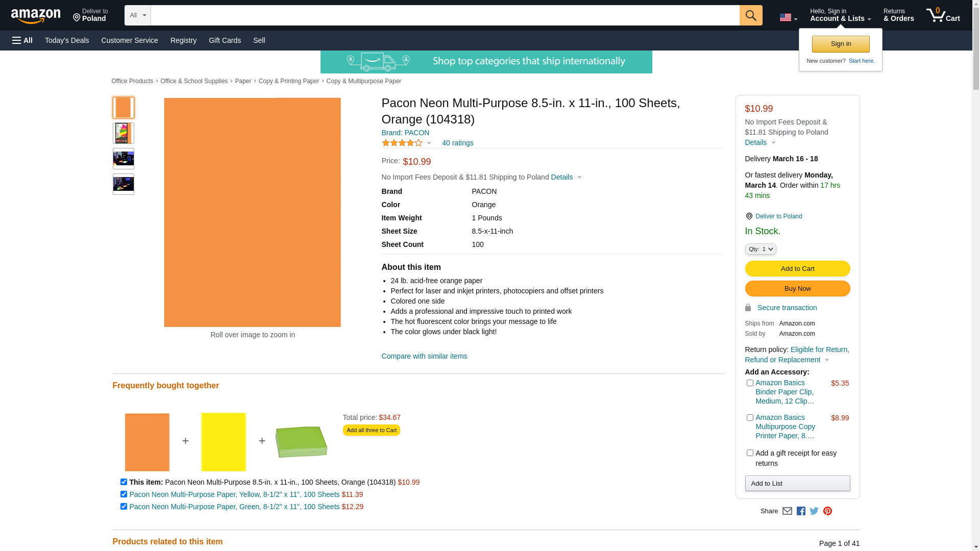
Task: Expand the Add to List dropdown
Action: point(797,484)
